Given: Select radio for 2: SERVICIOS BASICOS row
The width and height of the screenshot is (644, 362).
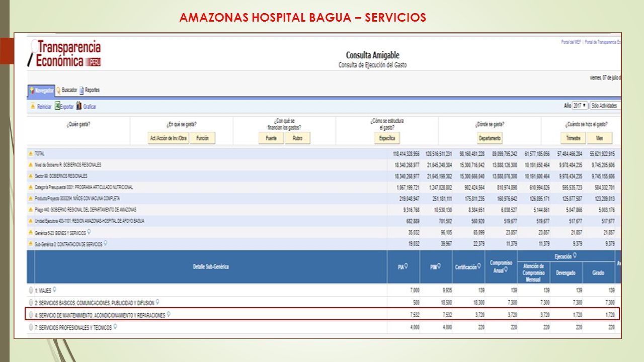Looking at the screenshot, I should pyautogui.click(x=31, y=303).
